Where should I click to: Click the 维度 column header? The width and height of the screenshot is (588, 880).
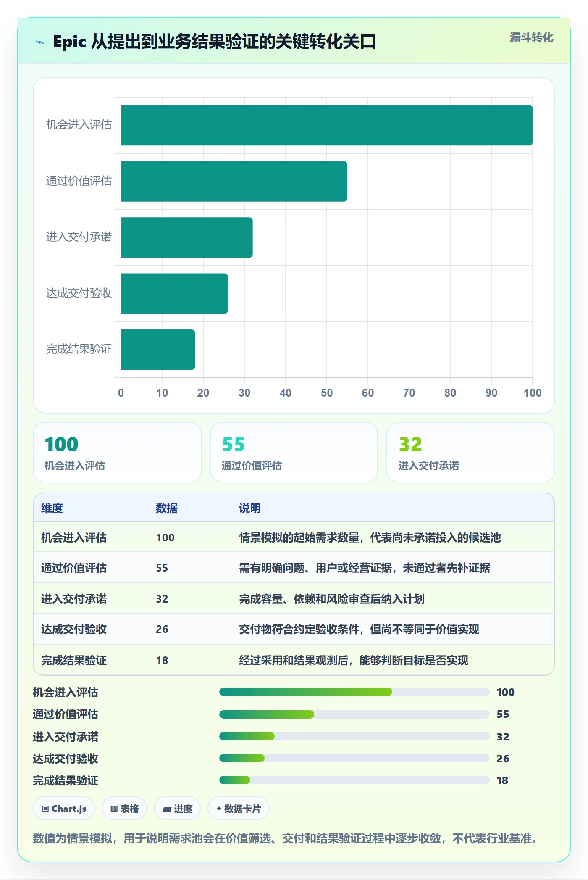coord(52,508)
